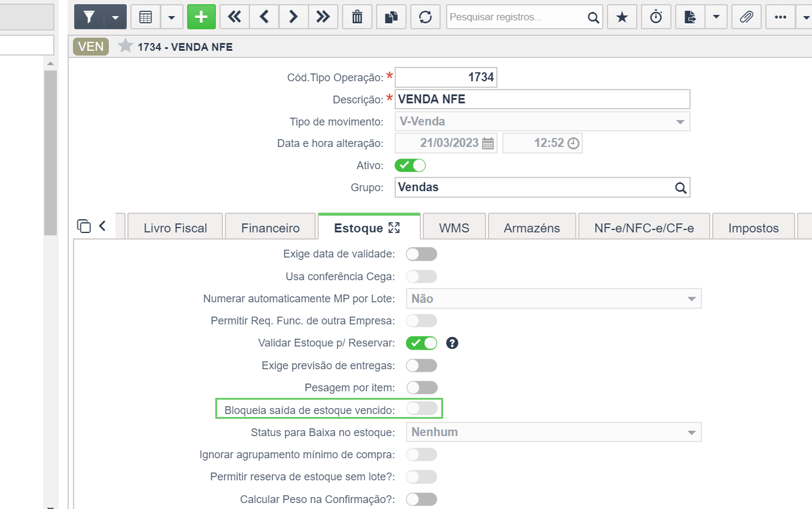Toggle Exige data de validade switch
The width and height of the screenshot is (812, 509).
[x=422, y=254]
